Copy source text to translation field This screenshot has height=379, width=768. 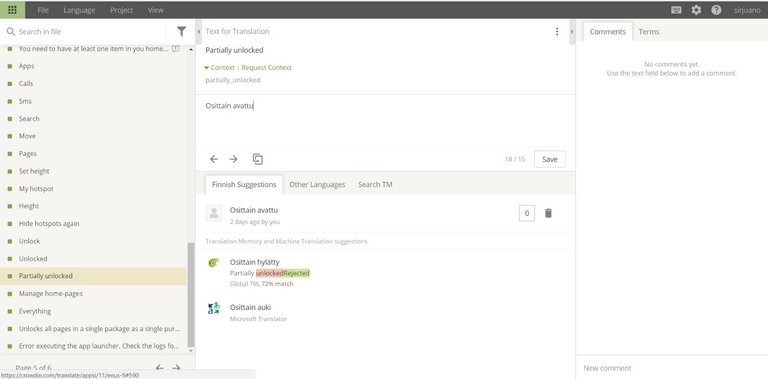point(258,159)
